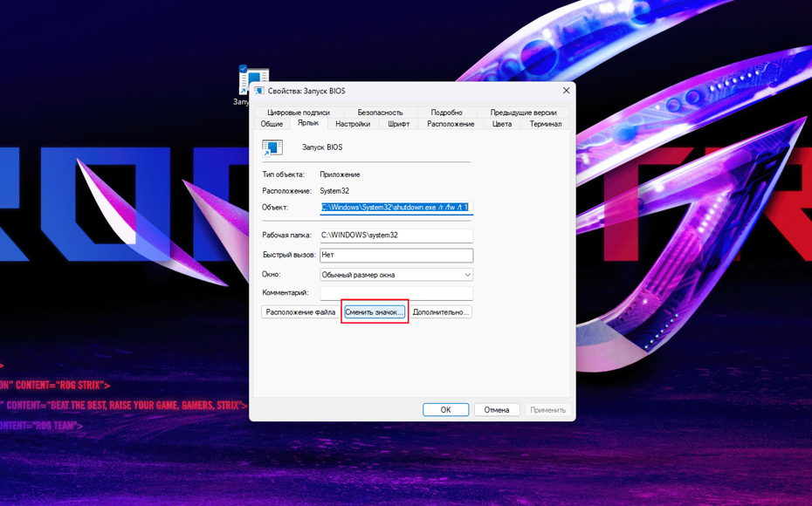The height and width of the screenshot is (506, 812).
Task: Click into the Объект target path field
Action: 396,208
